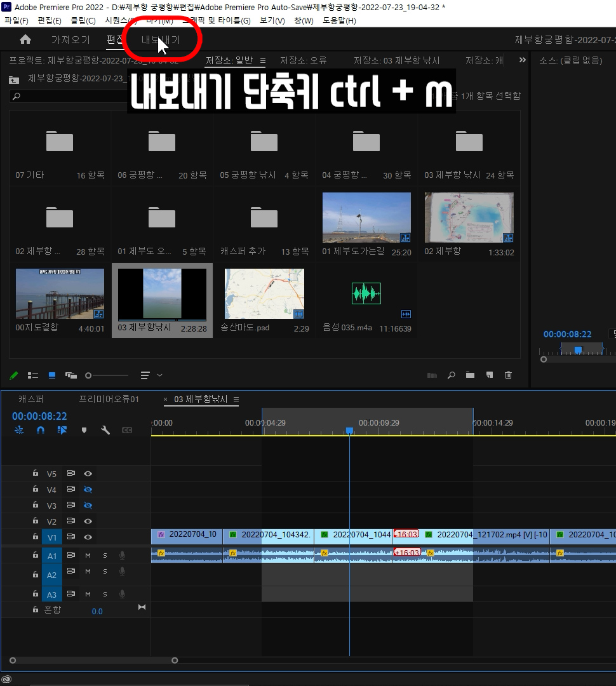Click the fx badge on clip 20220704_104342
Screen dimensions: 616x686
[233, 535]
